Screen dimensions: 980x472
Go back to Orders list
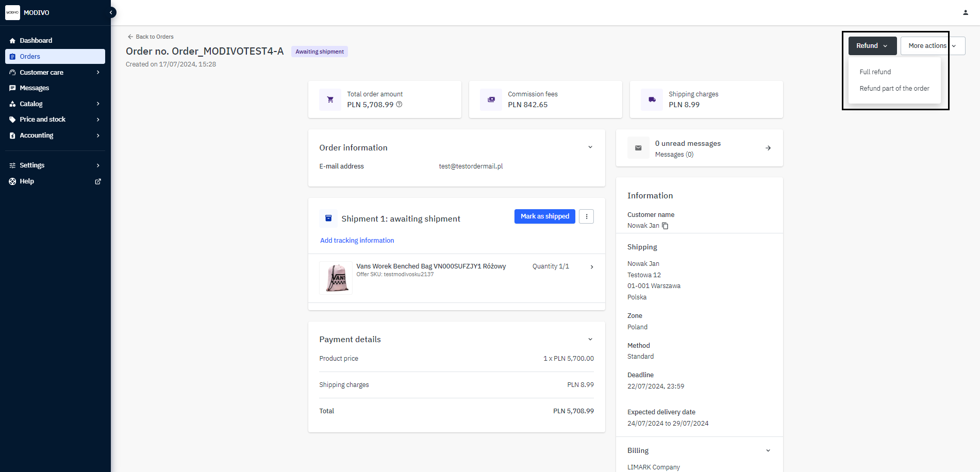pos(151,37)
